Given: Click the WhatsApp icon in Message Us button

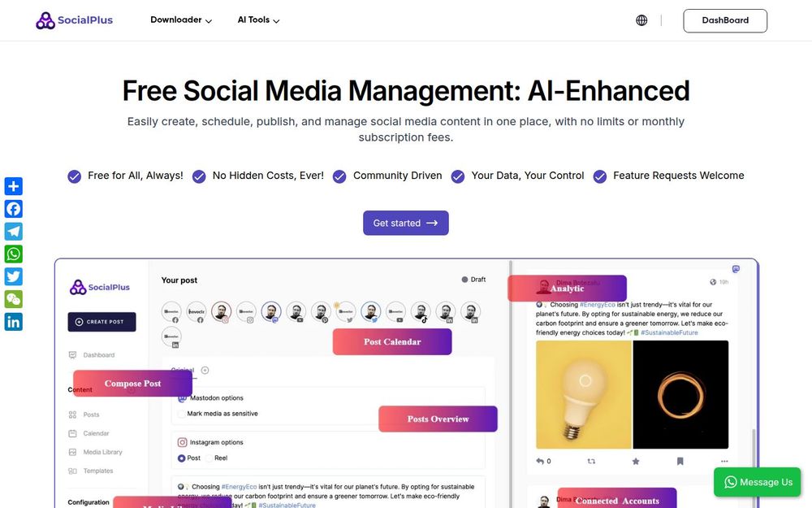Looking at the screenshot, I should point(731,482).
